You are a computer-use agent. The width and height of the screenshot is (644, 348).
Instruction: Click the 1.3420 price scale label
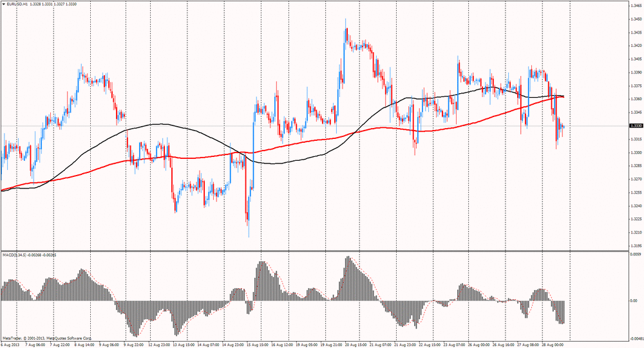636,46
